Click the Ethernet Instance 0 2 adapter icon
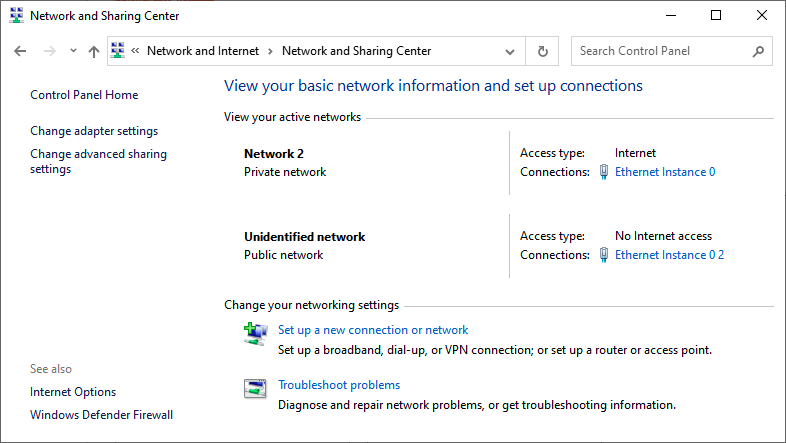This screenshot has height=443, width=786. tap(604, 255)
